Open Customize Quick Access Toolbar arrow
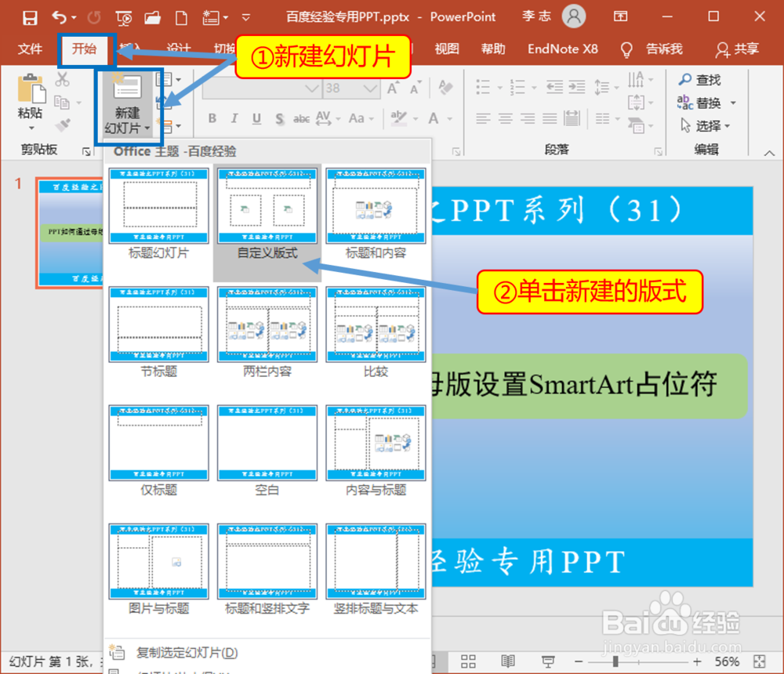The width and height of the screenshot is (784, 674). point(245,18)
